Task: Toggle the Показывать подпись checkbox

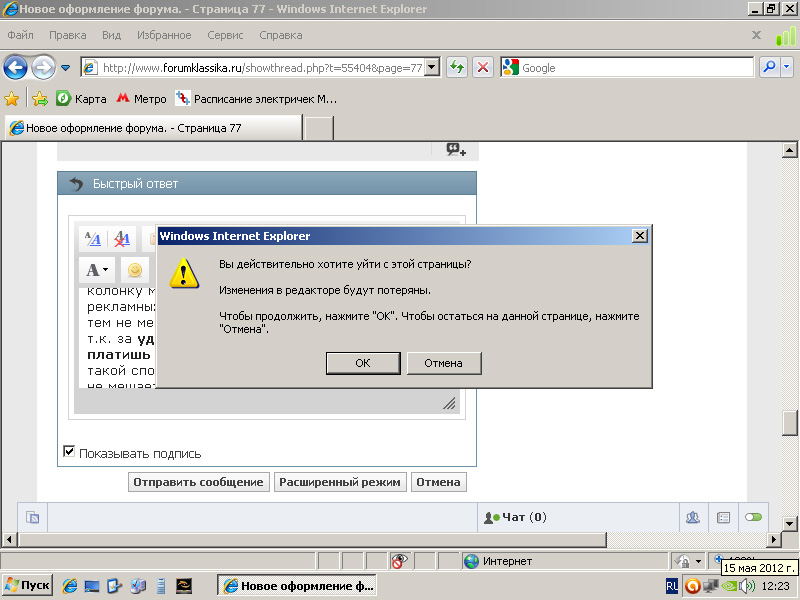Action: (x=69, y=452)
